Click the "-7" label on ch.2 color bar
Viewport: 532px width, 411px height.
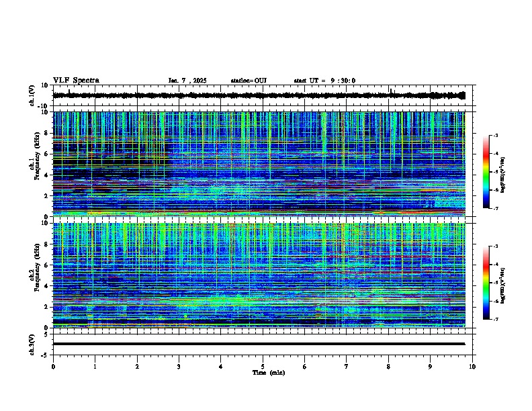(x=496, y=320)
